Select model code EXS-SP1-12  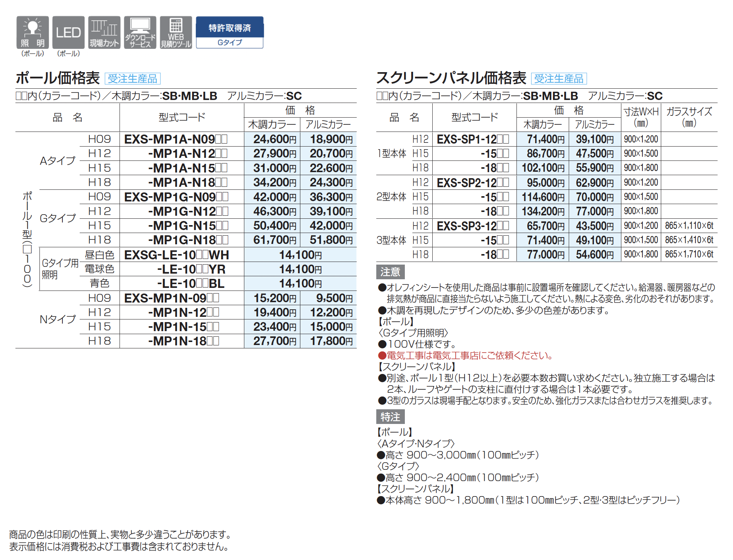point(473,139)
